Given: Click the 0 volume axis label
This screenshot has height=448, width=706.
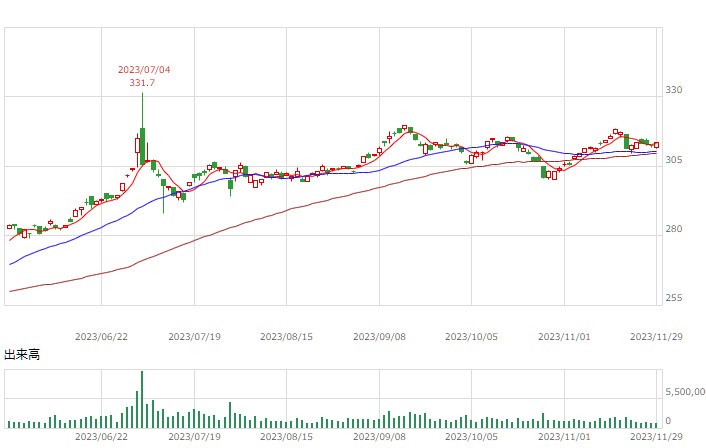Looking at the screenshot, I should point(668,421).
